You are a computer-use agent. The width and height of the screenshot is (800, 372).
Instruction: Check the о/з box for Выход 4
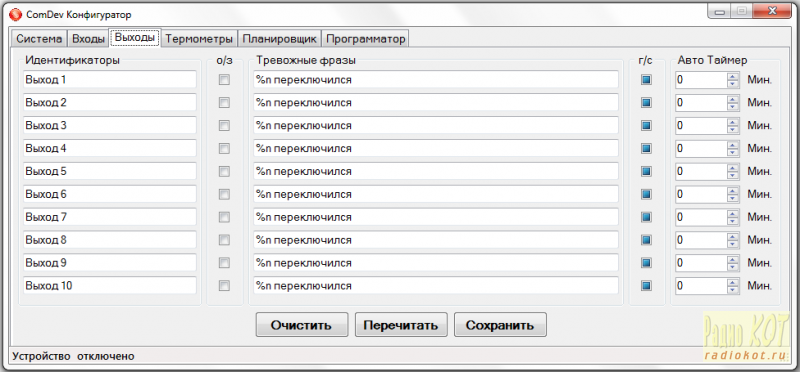(x=224, y=148)
